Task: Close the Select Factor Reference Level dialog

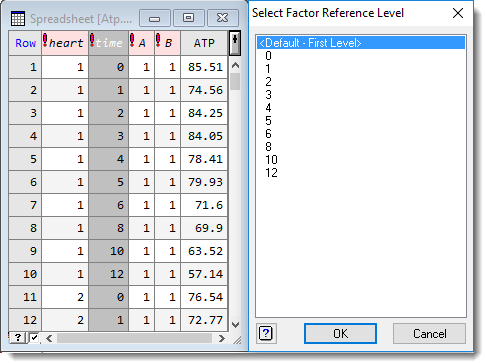Action: pos(458,13)
